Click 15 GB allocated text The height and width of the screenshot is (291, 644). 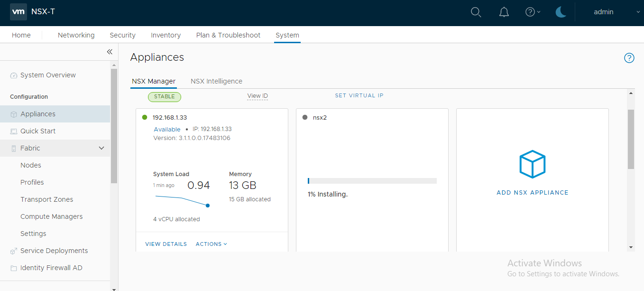[250, 199]
